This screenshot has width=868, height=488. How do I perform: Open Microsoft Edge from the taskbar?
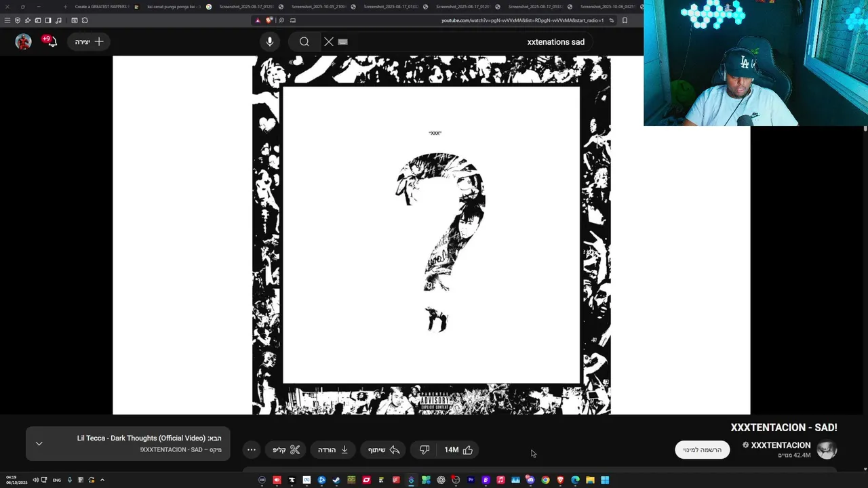point(575,481)
